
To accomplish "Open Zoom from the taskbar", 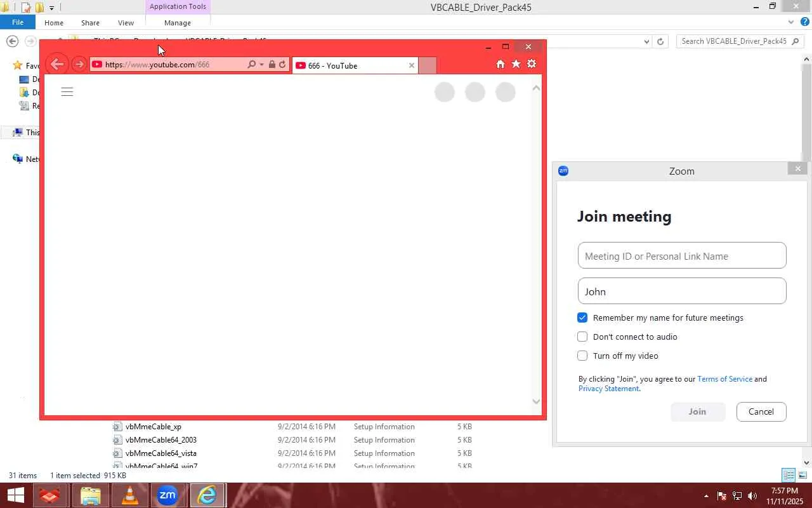I will click(x=167, y=495).
